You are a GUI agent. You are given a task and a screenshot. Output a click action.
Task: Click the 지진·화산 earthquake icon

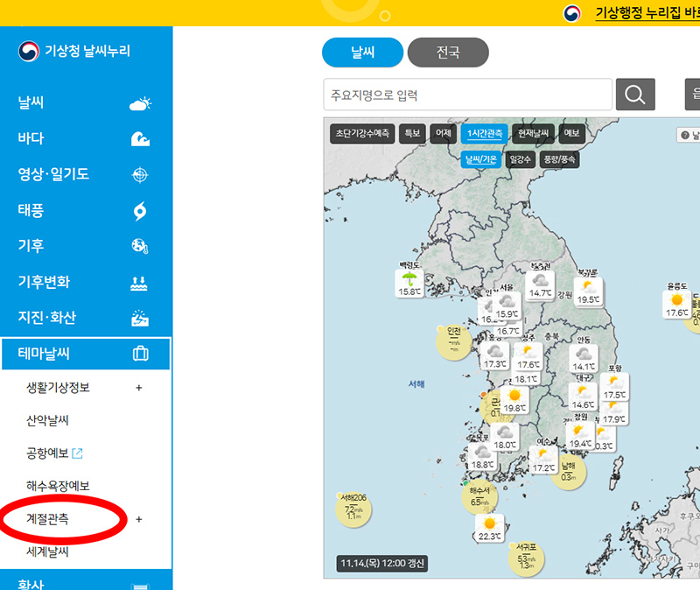pyautogui.click(x=140, y=318)
